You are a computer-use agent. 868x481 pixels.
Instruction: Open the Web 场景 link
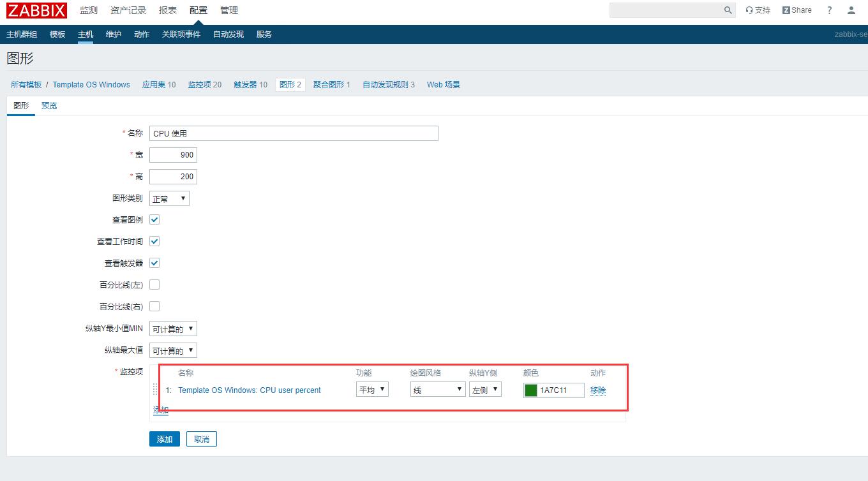[x=444, y=84]
